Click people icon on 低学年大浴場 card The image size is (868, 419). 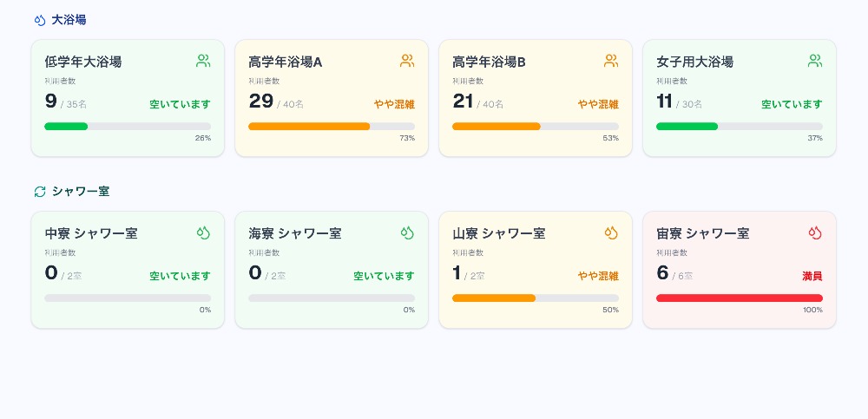click(x=204, y=61)
